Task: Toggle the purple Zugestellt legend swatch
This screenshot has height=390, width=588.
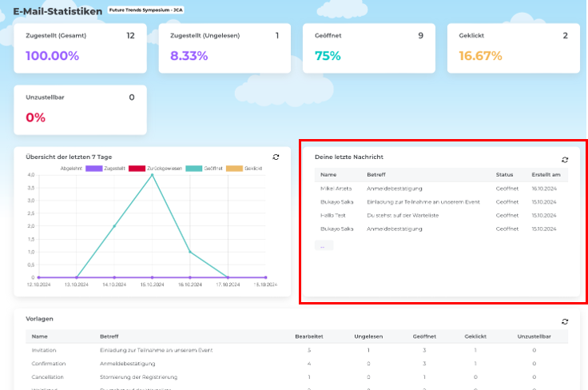Action: [93, 169]
